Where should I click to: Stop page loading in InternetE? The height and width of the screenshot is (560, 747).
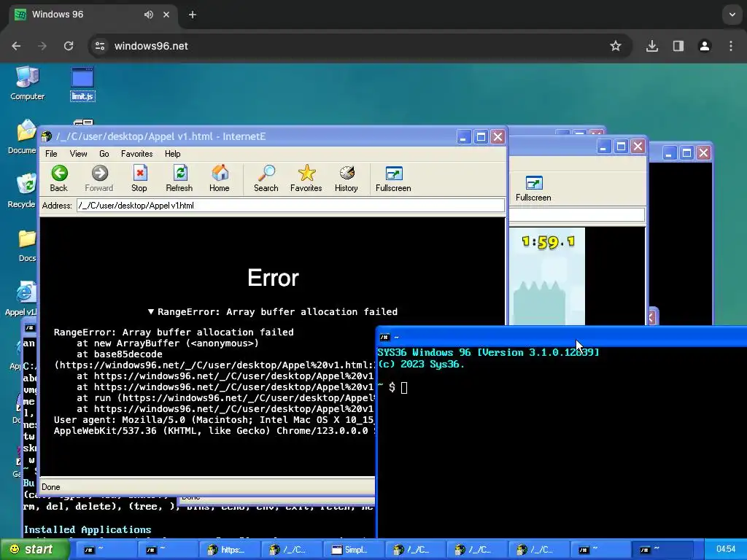click(139, 179)
